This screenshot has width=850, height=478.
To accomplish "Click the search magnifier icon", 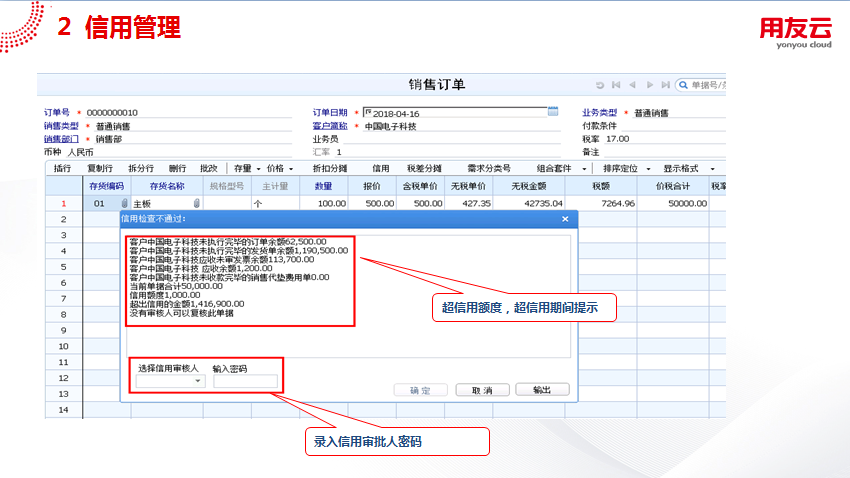I will [684, 85].
